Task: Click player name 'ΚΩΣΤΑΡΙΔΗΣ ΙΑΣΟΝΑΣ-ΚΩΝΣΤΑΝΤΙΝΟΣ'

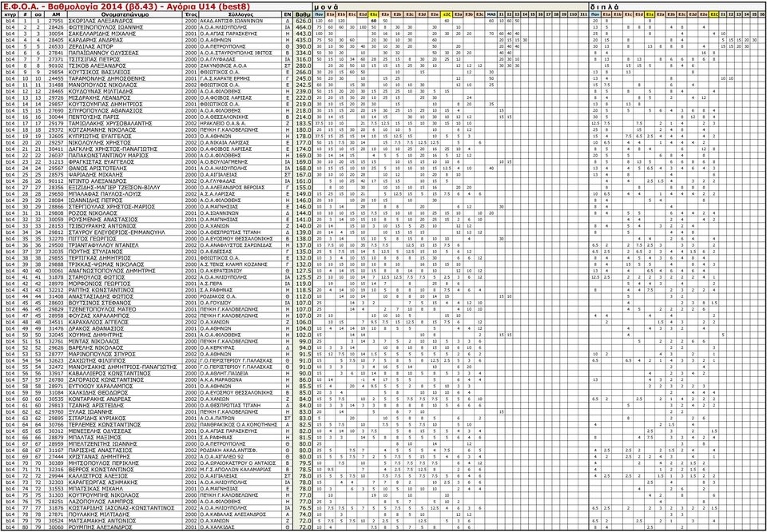Action: pos(121,508)
